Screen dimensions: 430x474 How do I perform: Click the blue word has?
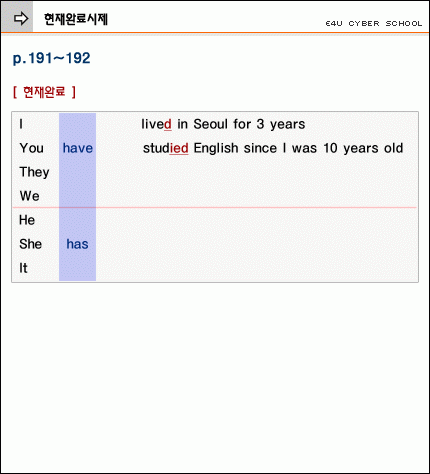[77, 244]
